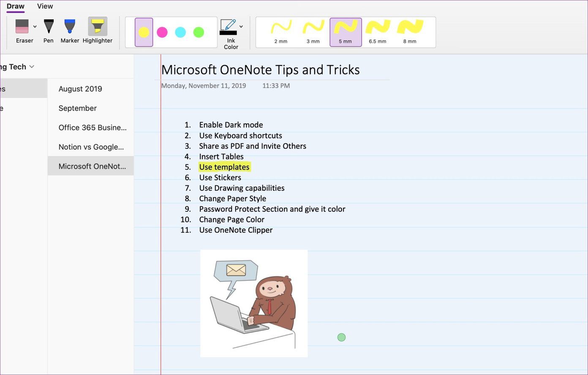The width and height of the screenshot is (588, 375).
Task: Click the Use Drawing capabilities item
Action: [x=242, y=188]
